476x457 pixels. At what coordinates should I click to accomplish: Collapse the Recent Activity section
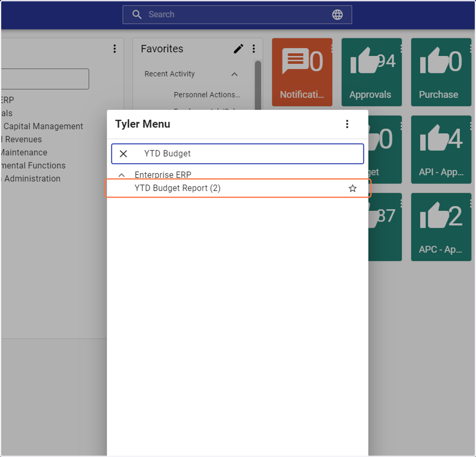tap(234, 74)
